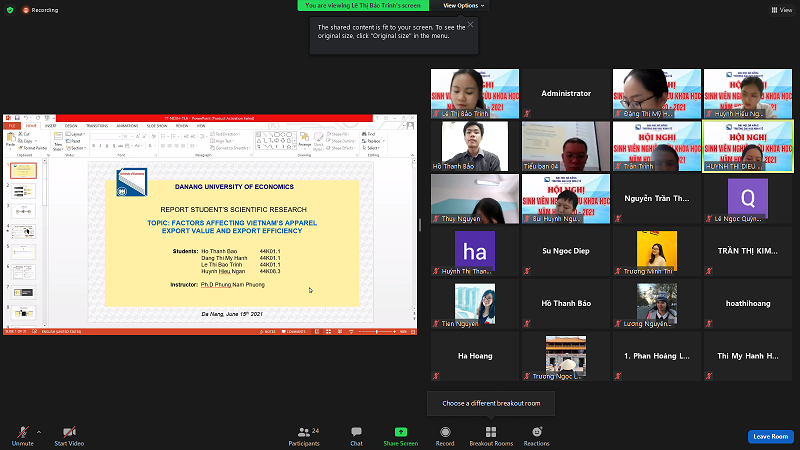Open Breakout Rooms
This screenshot has width=800, height=450.
pos(491,436)
